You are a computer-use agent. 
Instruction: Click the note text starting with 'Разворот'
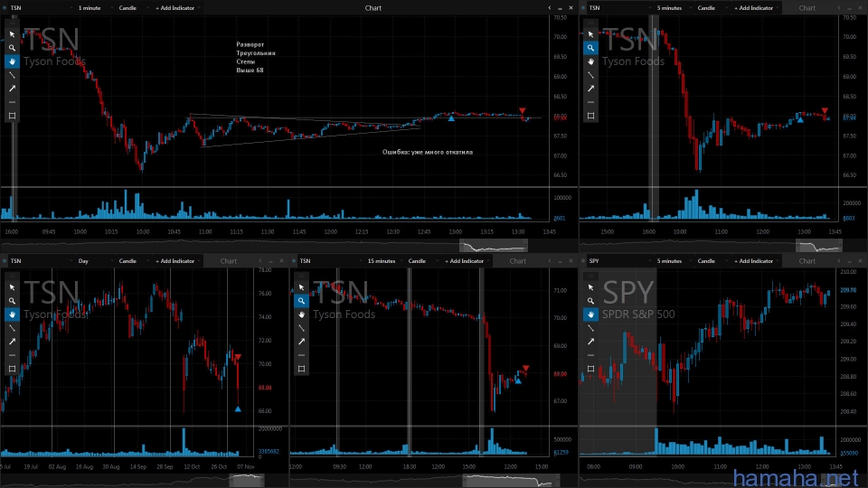tap(256, 57)
